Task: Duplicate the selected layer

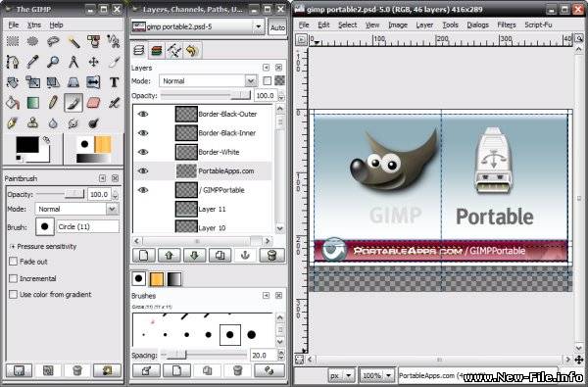Action: [220, 256]
